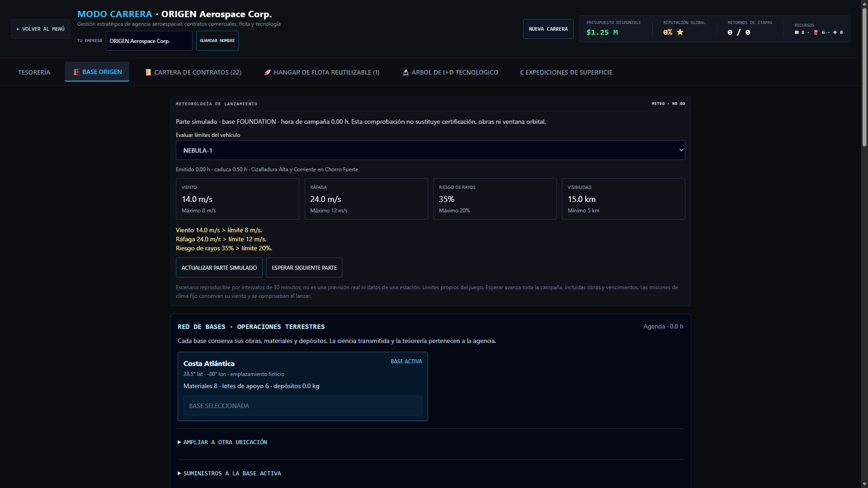Click the scroll icon of Cartera de Contratos

coord(148,72)
